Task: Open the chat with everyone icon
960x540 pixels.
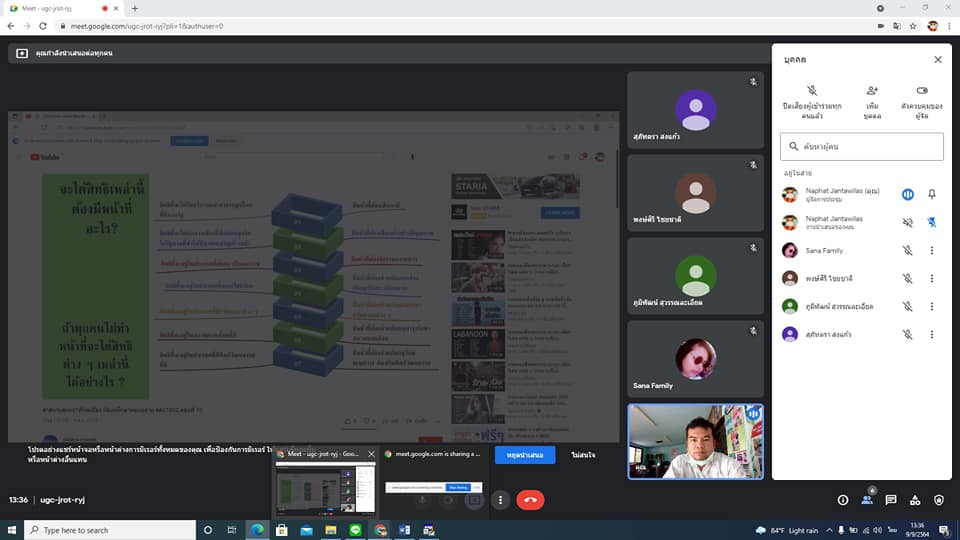Action: click(x=891, y=500)
